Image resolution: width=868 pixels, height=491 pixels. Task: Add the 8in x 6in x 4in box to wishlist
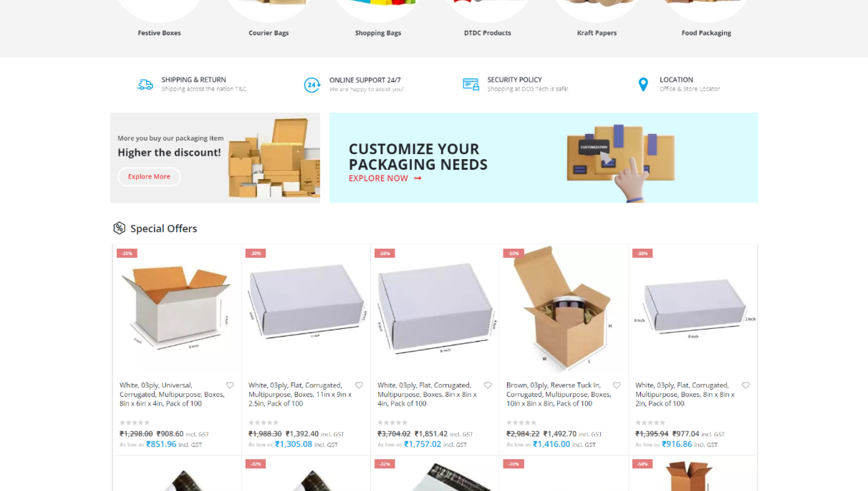click(230, 385)
